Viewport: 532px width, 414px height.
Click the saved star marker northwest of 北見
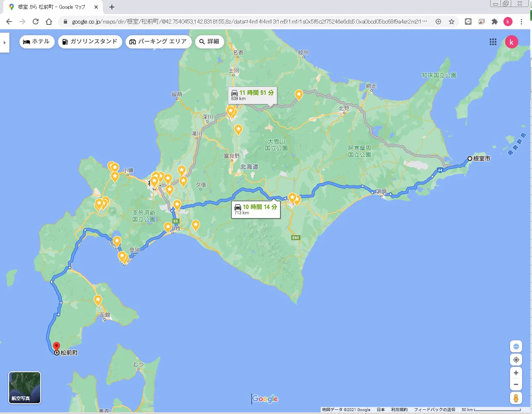click(x=299, y=95)
